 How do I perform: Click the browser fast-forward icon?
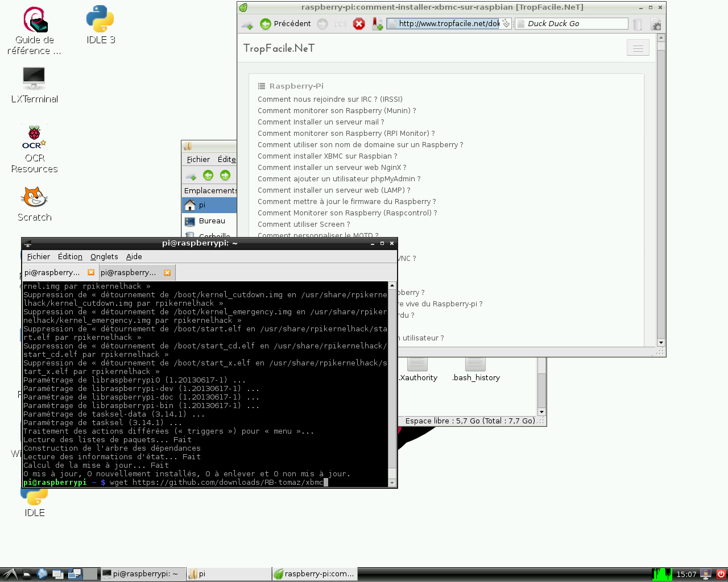(x=340, y=24)
